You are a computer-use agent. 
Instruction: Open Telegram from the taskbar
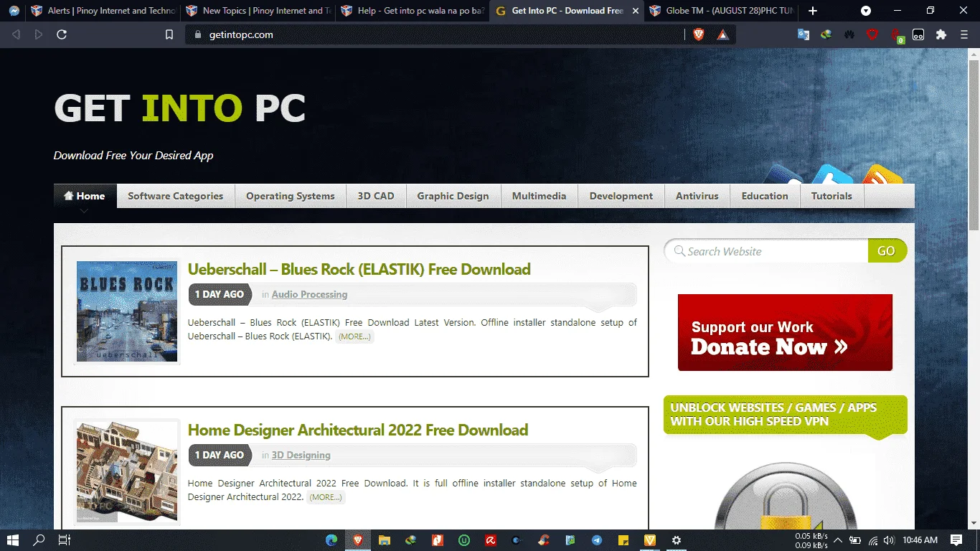tap(597, 540)
